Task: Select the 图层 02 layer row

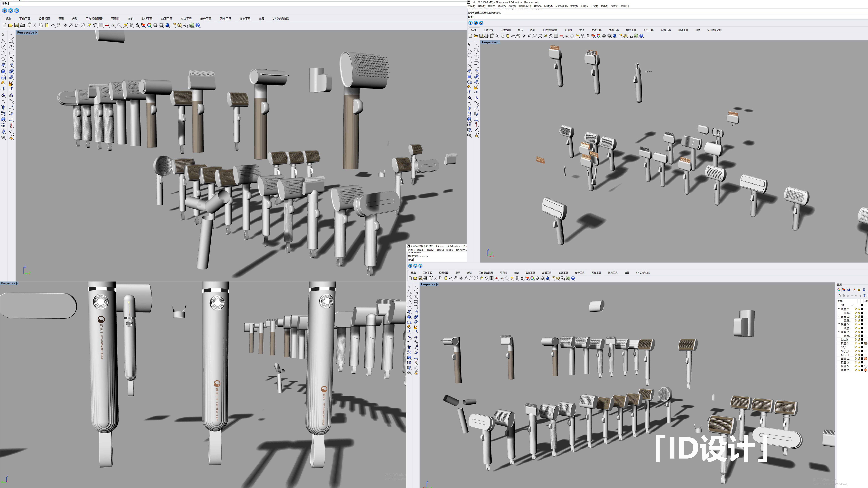Action: pos(845,359)
